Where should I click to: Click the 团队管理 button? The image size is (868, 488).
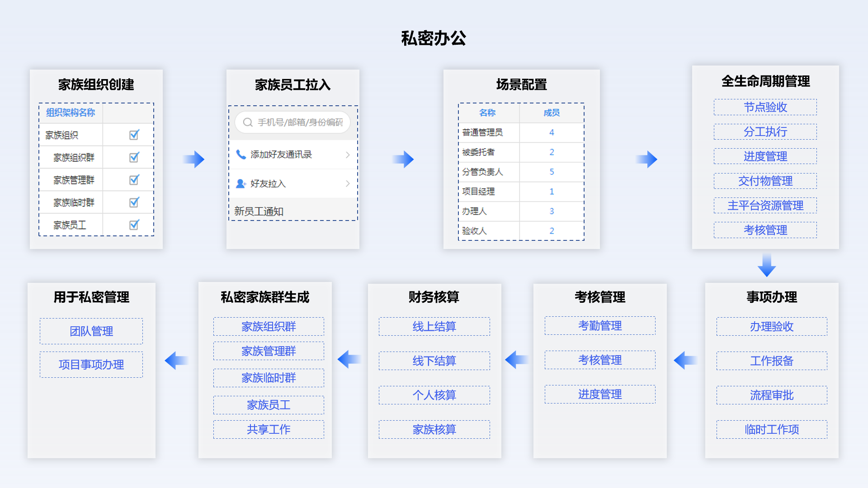coord(91,331)
